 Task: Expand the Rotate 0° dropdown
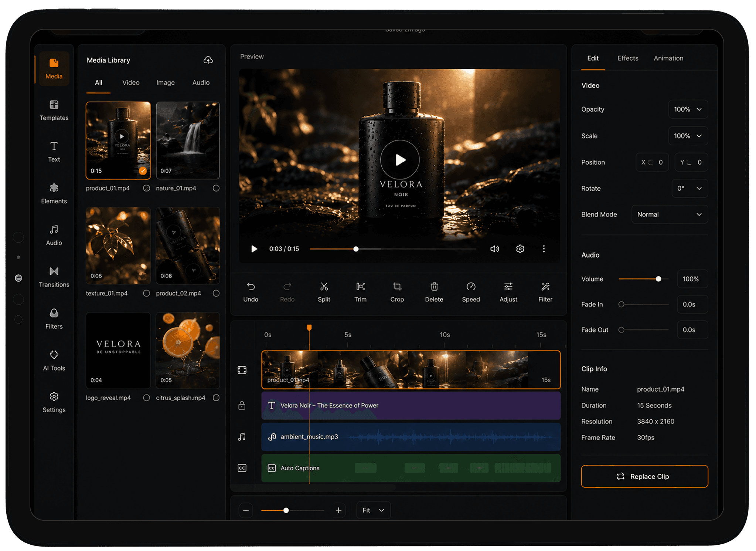click(x=689, y=188)
